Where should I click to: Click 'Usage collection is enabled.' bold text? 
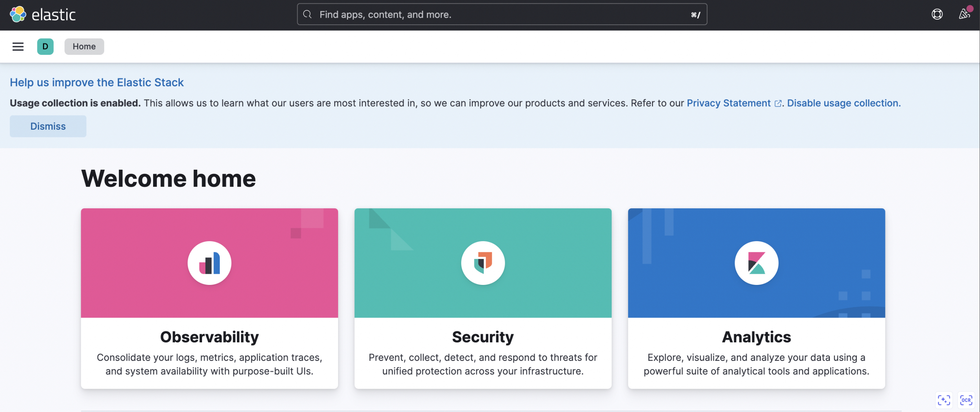(75, 103)
